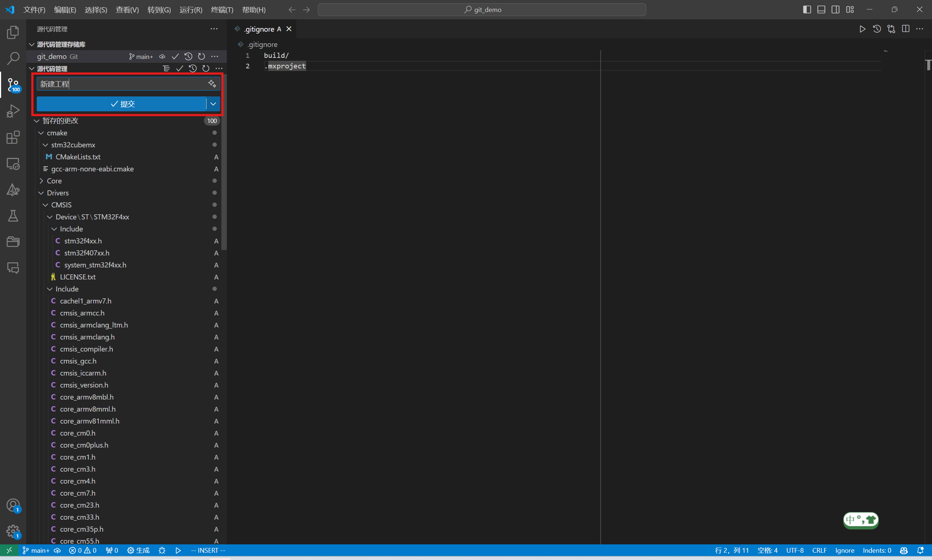Open the Explorer view in activity bar
The height and width of the screenshot is (560, 932).
coord(13,32)
